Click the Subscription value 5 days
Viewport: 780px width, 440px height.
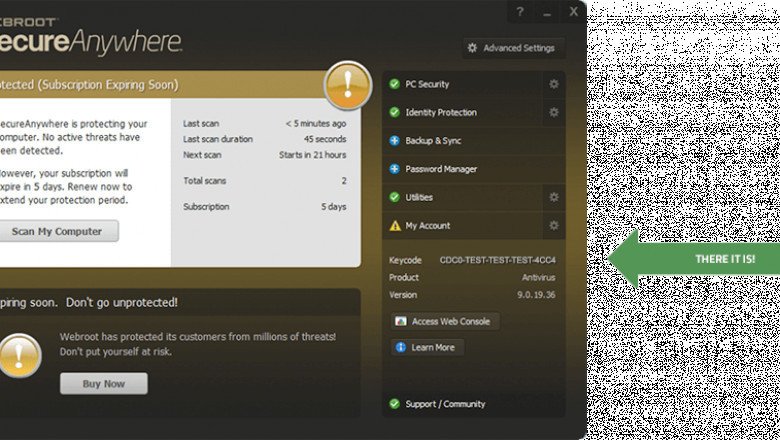tap(333, 206)
